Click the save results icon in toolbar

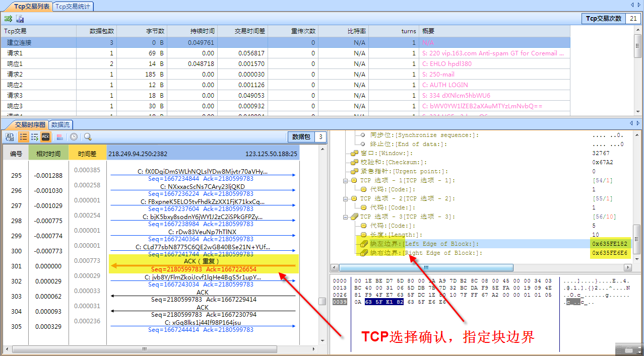20,18
